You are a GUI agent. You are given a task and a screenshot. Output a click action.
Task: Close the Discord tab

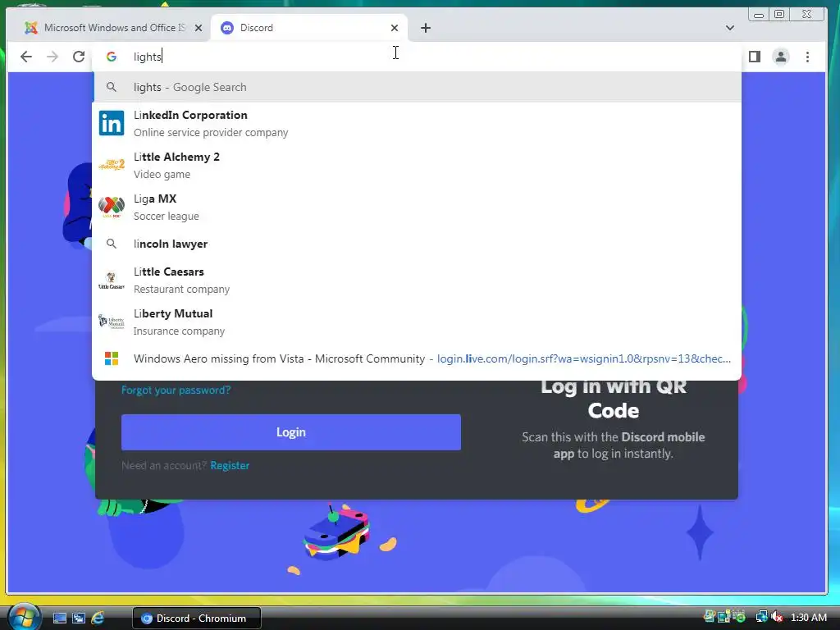tap(395, 28)
